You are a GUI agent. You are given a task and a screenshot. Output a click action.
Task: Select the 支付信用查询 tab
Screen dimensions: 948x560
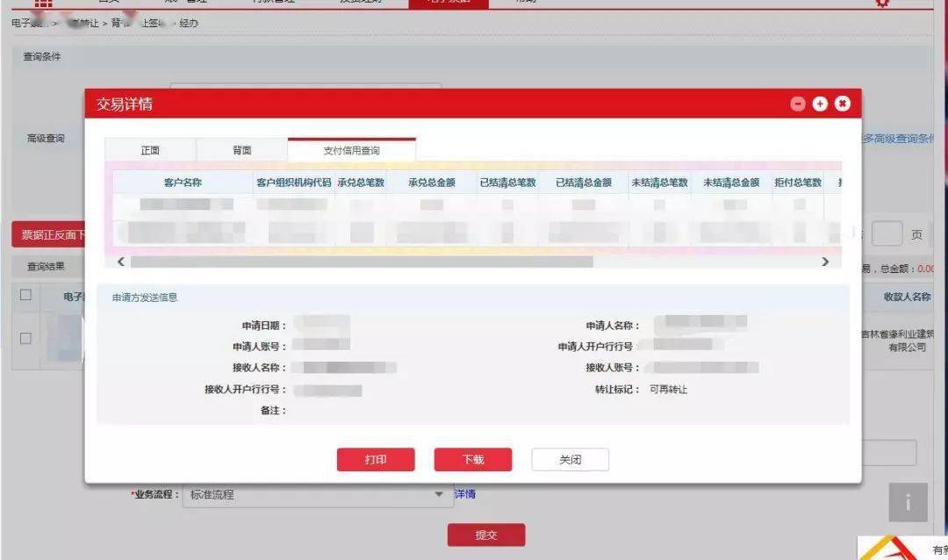point(352,150)
